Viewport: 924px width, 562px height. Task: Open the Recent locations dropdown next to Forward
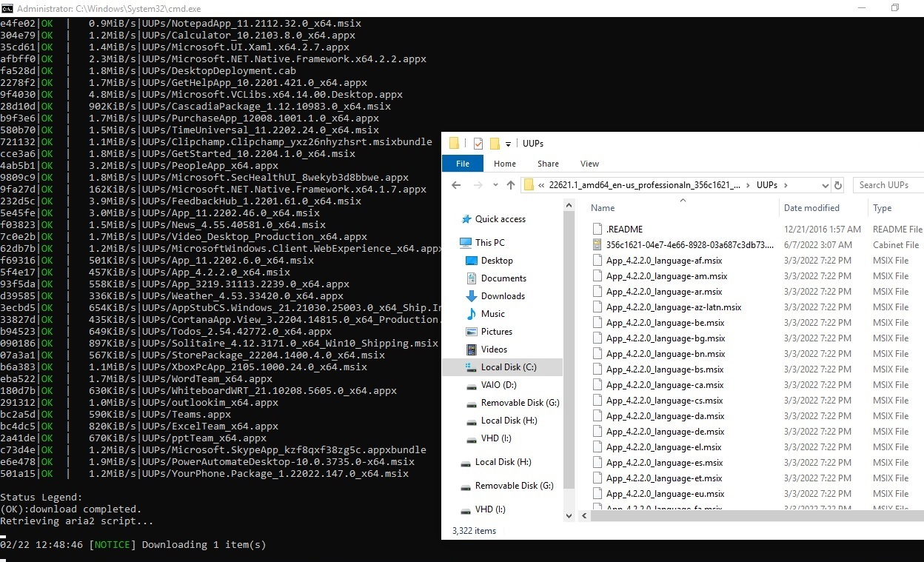click(495, 185)
